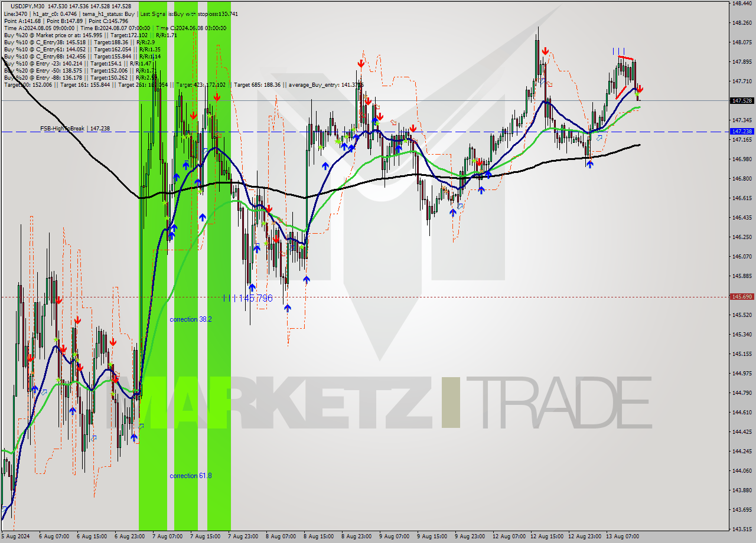Select '8 Aug 07:00' on time axis
The width and height of the screenshot is (756, 543).
(281, 537)
